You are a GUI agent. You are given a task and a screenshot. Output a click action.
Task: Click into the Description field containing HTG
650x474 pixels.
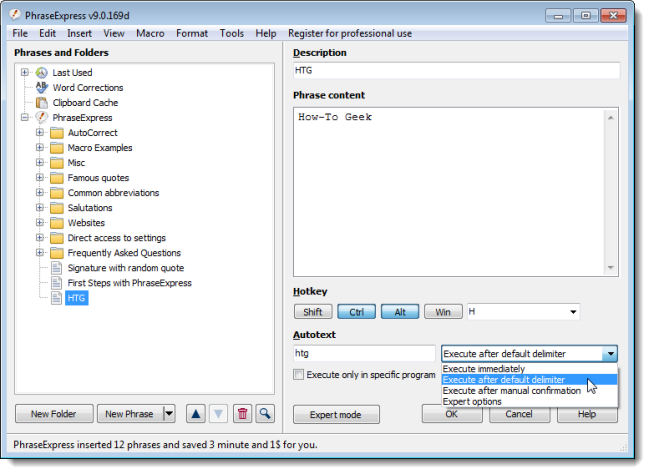tap(456, 70)
